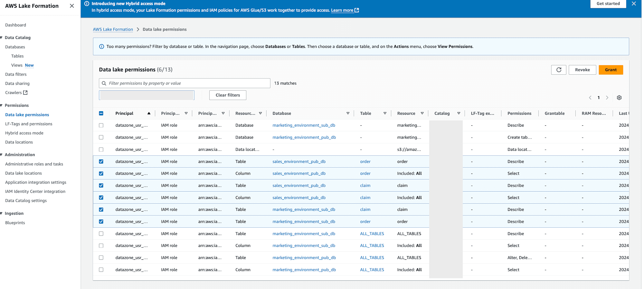Dismiss the Hybrid access mode banner

tap(634, 4)
